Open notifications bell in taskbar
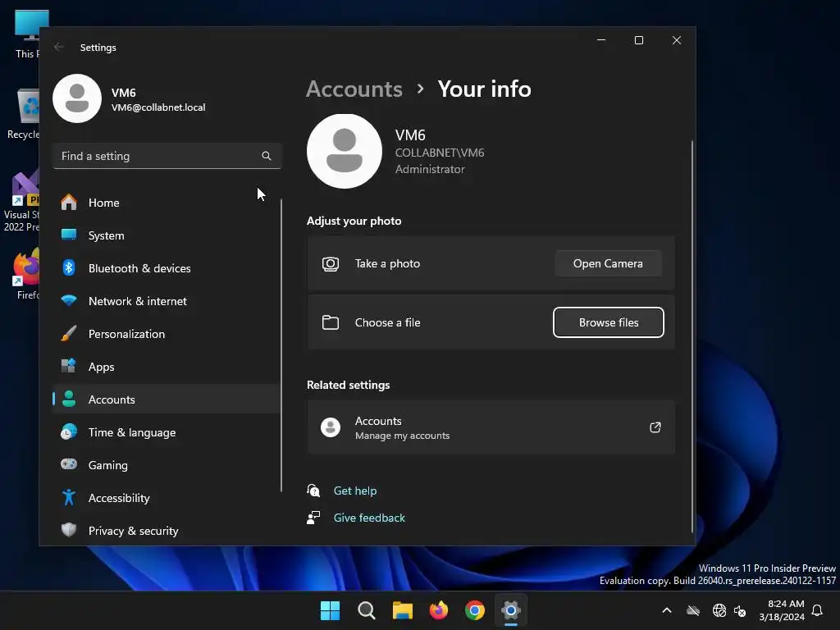Screen dimensions: 840x630 tap(818, 610)
